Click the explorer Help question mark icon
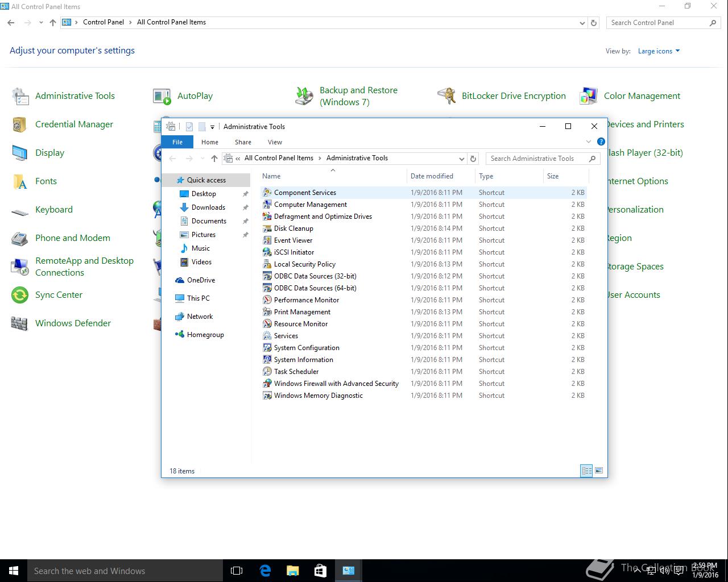Image resolution: width=728 pixels, height=582 pixels. pos(601,142)
